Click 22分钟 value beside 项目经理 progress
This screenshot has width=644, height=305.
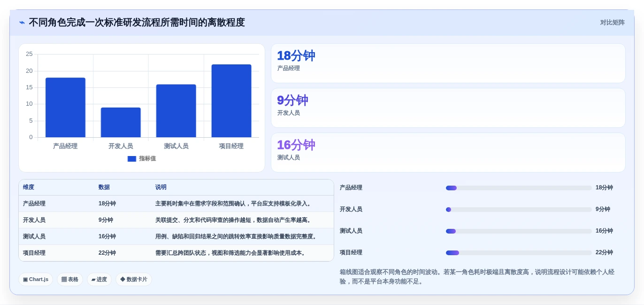pos(604,252)
